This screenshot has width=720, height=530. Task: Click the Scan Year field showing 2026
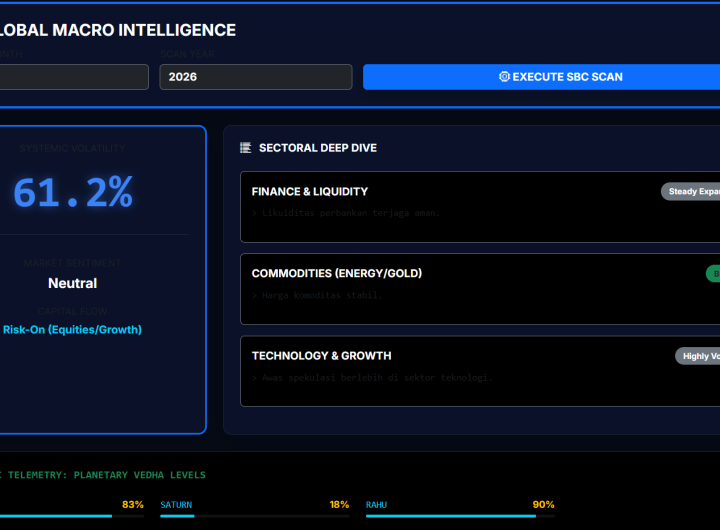(255, 77)
